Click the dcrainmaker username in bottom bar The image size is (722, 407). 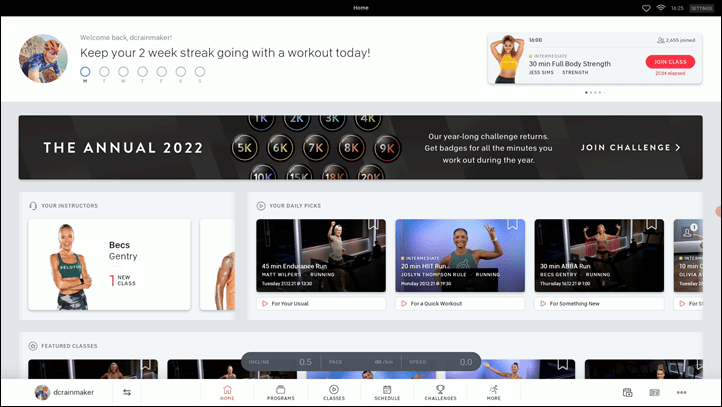pyautogui.click(x=73, y=392)
